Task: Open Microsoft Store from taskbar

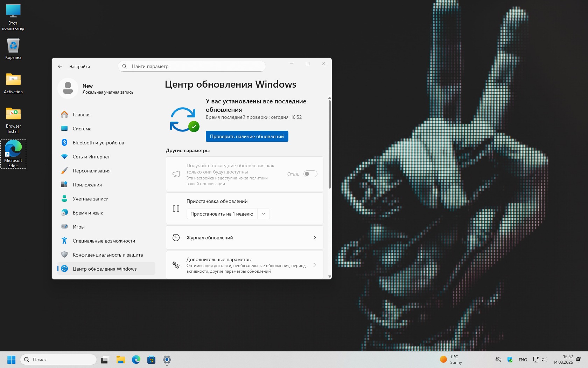Action: pos(151,360)
